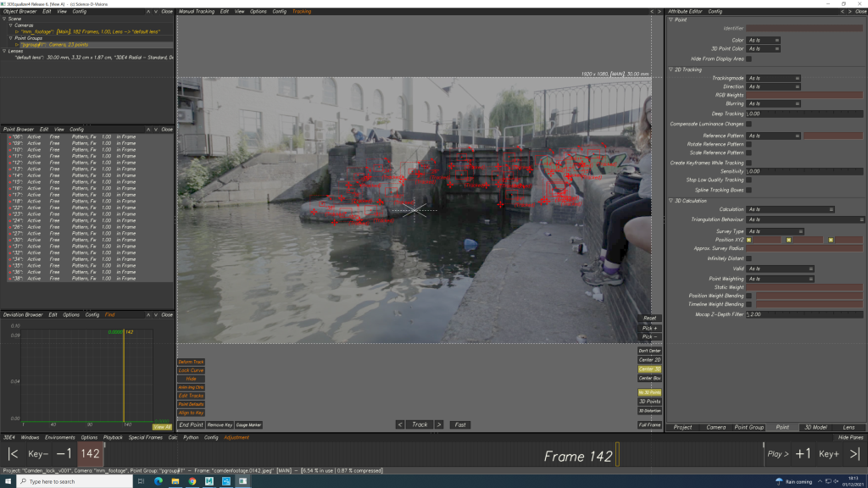Viewport: 868px width, 488px height.
Task: Click the up arrow in Deviation Browser header
Action: (x=147, y=315)
